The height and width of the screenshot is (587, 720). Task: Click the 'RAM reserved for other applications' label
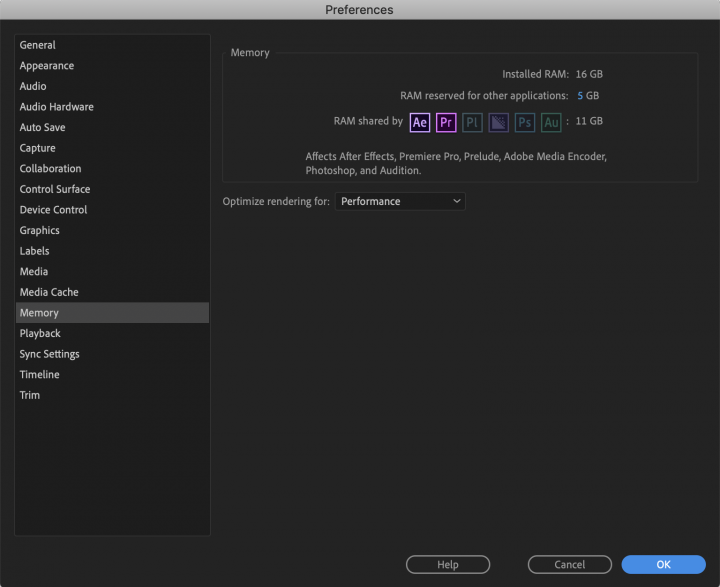coord(484,96)
